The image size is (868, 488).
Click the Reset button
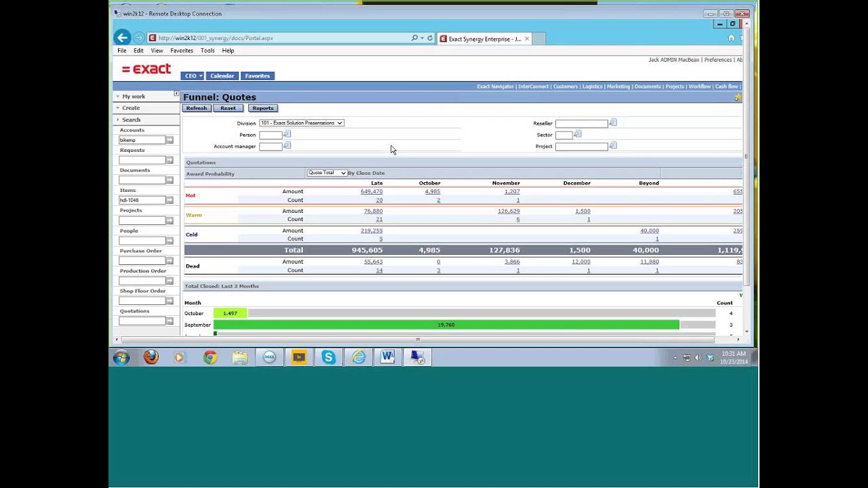click(x=228, y=108)
